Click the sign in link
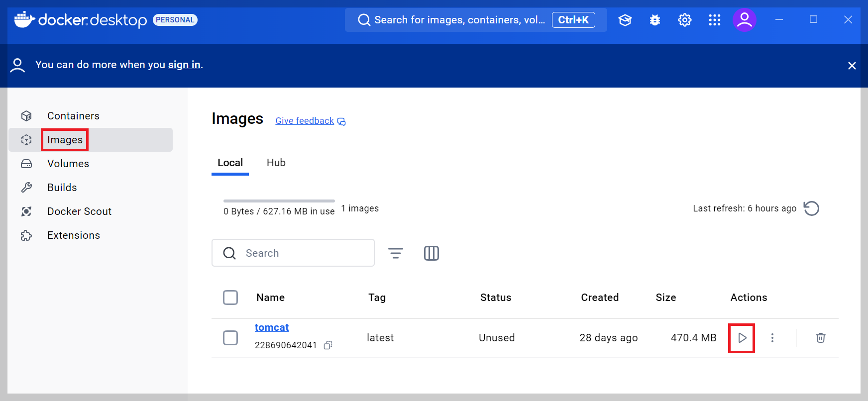Viewport: 868px width, 401px height. [184, 65]
